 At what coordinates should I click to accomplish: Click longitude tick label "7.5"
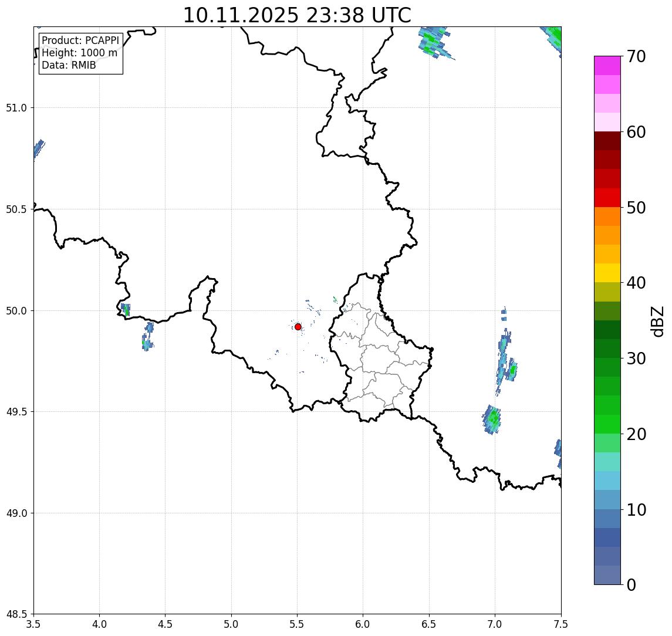tap(561, 624)
